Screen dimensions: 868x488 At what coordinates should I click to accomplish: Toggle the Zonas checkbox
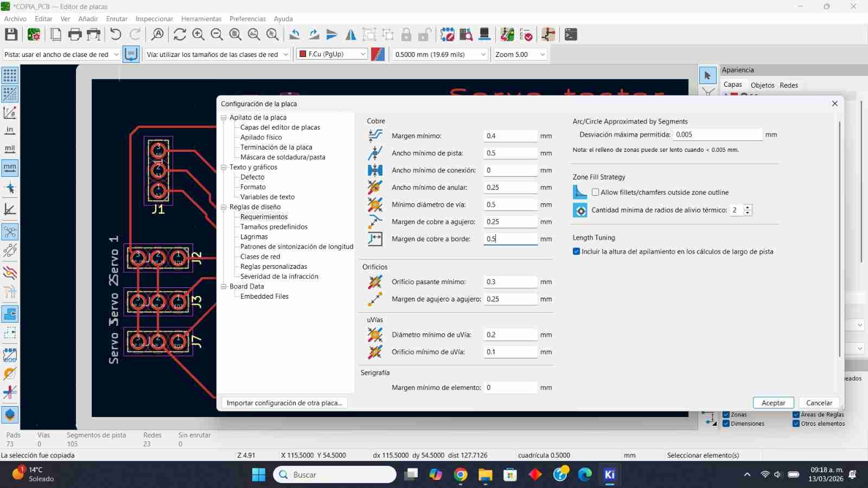pos(726,415)
